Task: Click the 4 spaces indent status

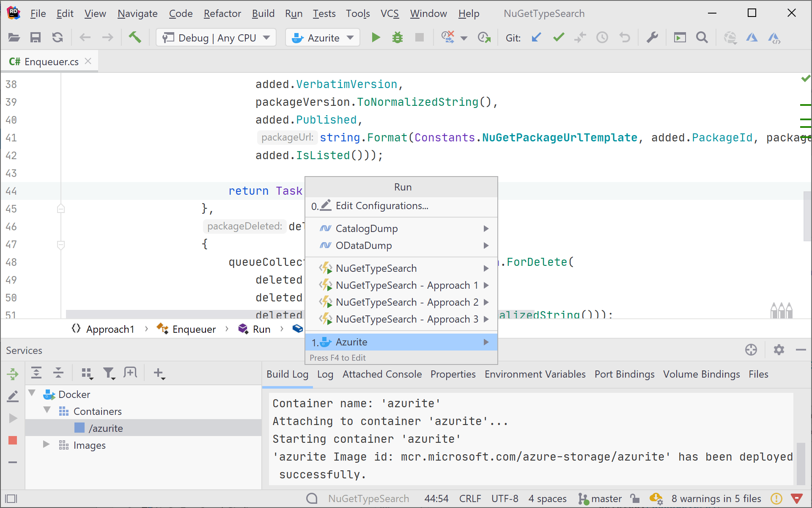Action: click(547, 499)
